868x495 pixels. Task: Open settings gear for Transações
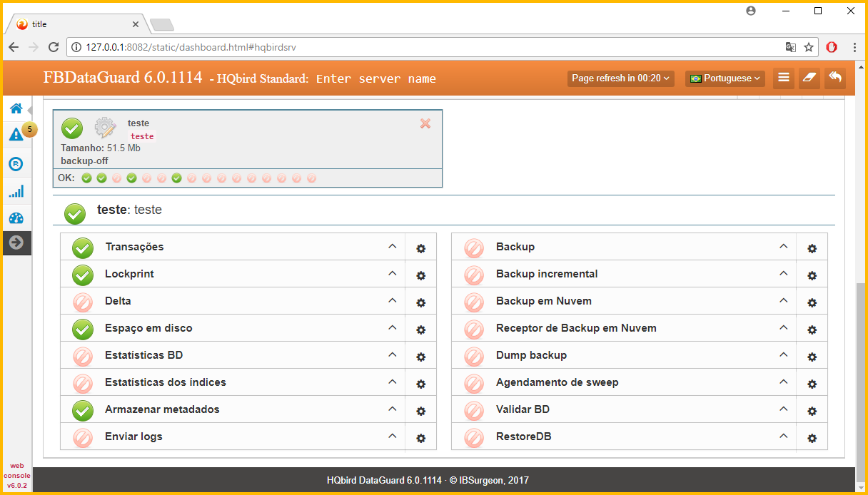pos(421,248)
